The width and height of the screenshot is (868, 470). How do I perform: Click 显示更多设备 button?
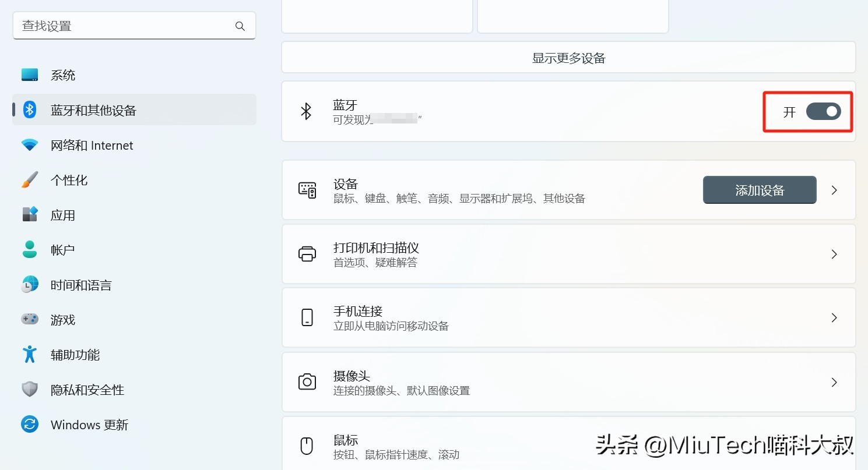(x=568, y=58)
